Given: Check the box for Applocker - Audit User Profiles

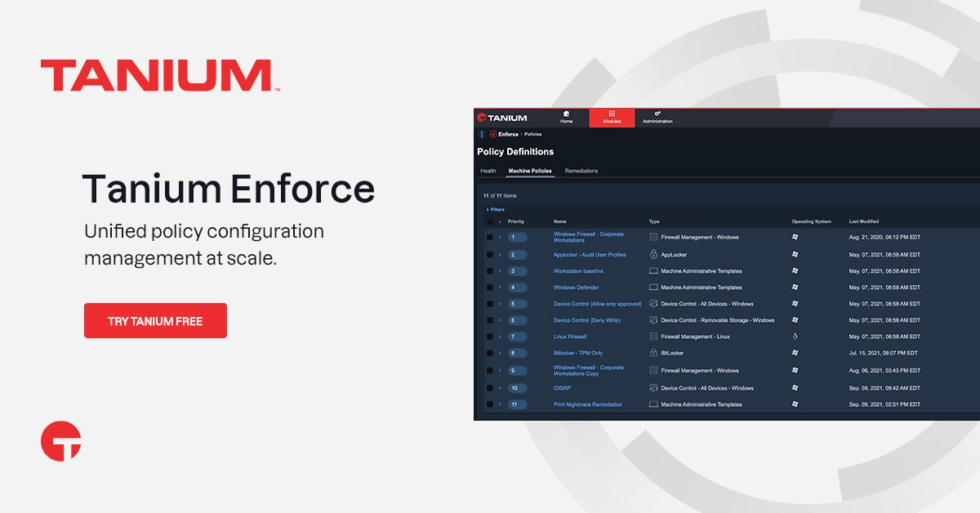Looking at the screenshot, I should tap(490, 254).
